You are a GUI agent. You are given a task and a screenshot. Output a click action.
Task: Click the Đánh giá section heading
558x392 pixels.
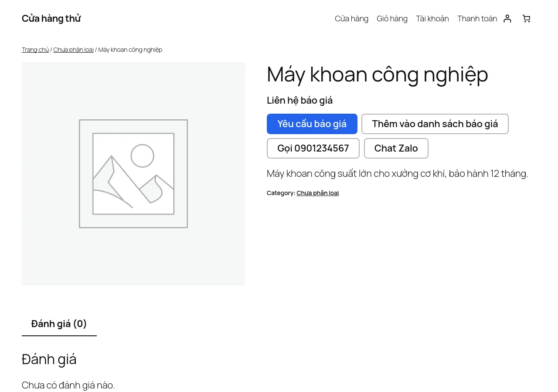pos(49,359)
